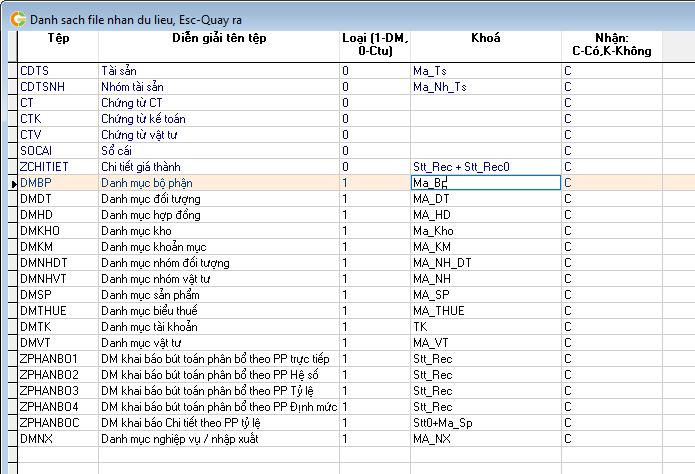Click the 'C' receive cell in DMNX row
The image size is (695, 474).
coord(612,438)
